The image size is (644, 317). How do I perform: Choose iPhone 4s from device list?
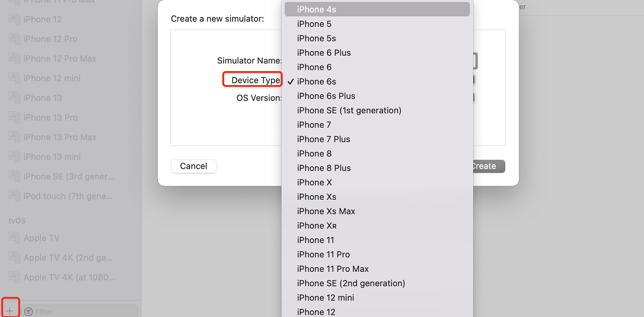(x=377, y=9)
